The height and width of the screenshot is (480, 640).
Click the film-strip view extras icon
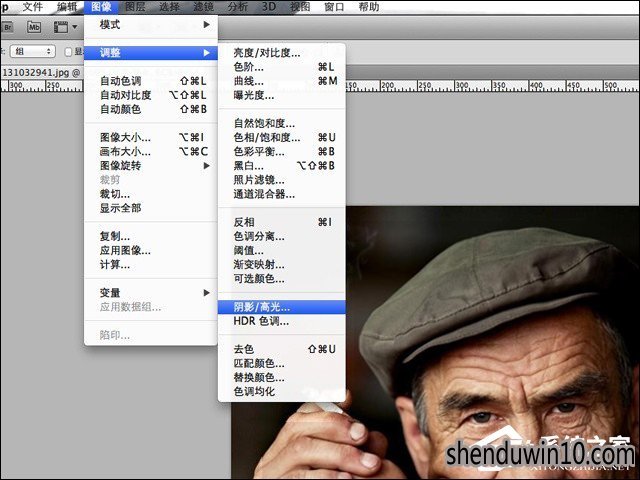(x=61, y=27)
